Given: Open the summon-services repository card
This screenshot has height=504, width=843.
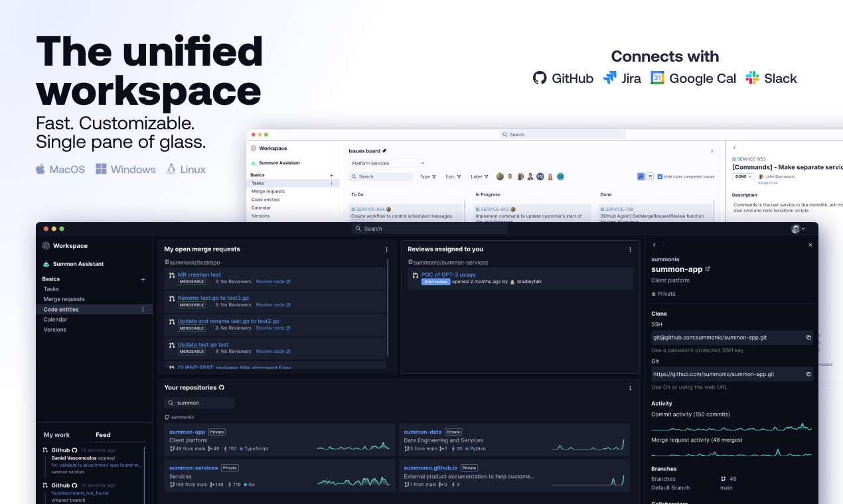Looking at the screenshot, I should point(279,476).
